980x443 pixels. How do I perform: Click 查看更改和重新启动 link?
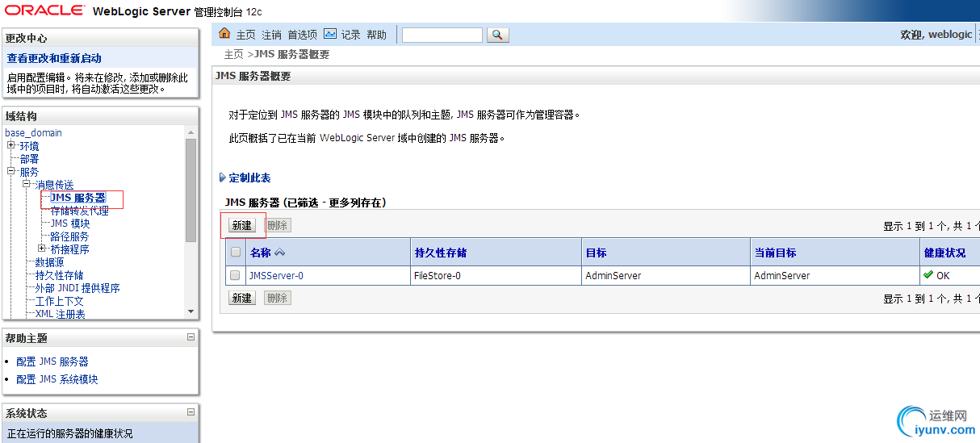pyautogui.click(x=54, y=58)
